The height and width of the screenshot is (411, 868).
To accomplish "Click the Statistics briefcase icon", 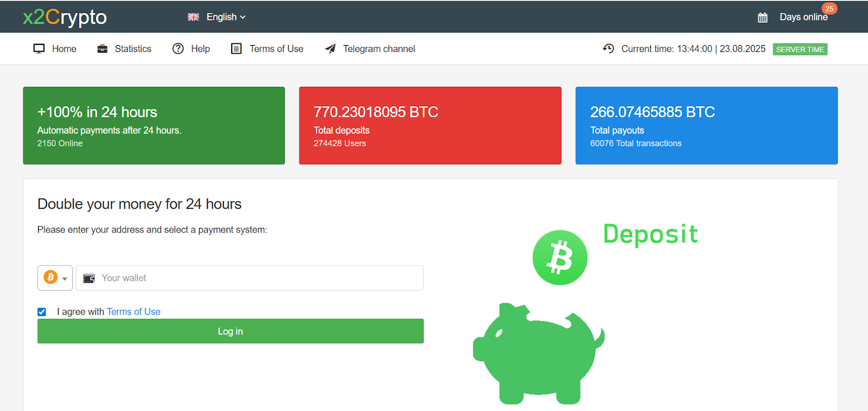I will [103, 49].
